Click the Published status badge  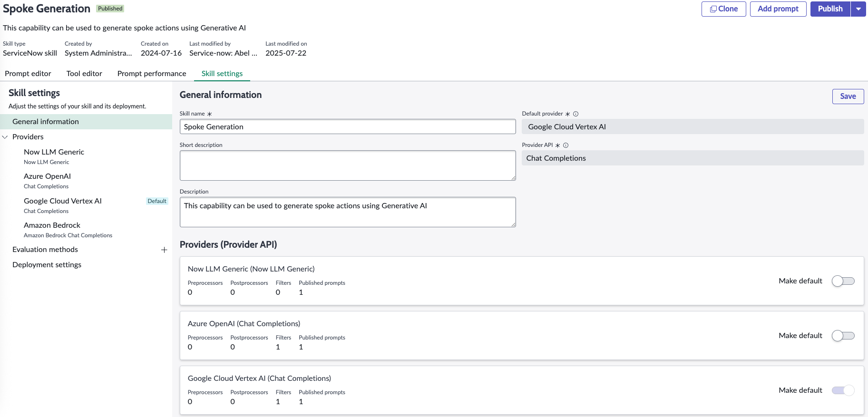tap(110, 9)
